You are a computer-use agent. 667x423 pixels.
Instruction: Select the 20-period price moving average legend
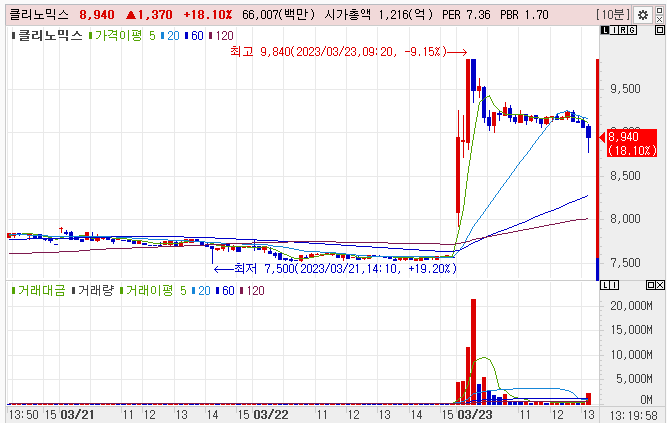[170, 36]
